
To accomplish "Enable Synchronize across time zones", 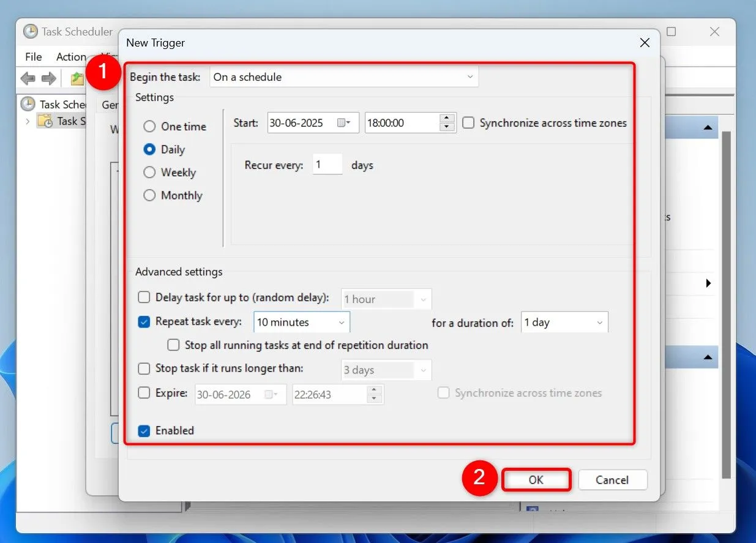I will coord(468,122).
